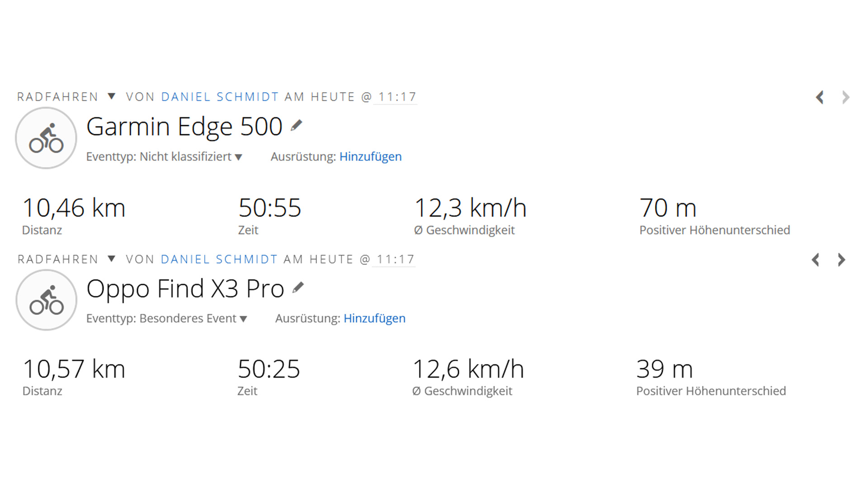868x488 pixels.
Task: Click the 11:17 timestamp on Garmin activity
Action: point(397,97)
